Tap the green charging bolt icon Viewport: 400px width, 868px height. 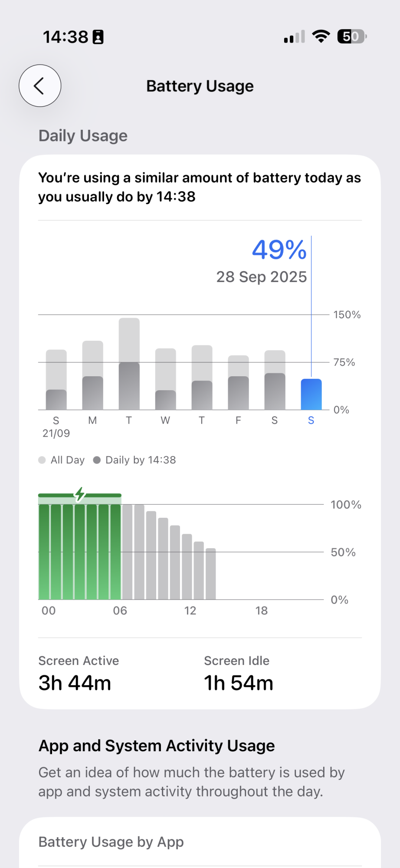tap(80, 494)
